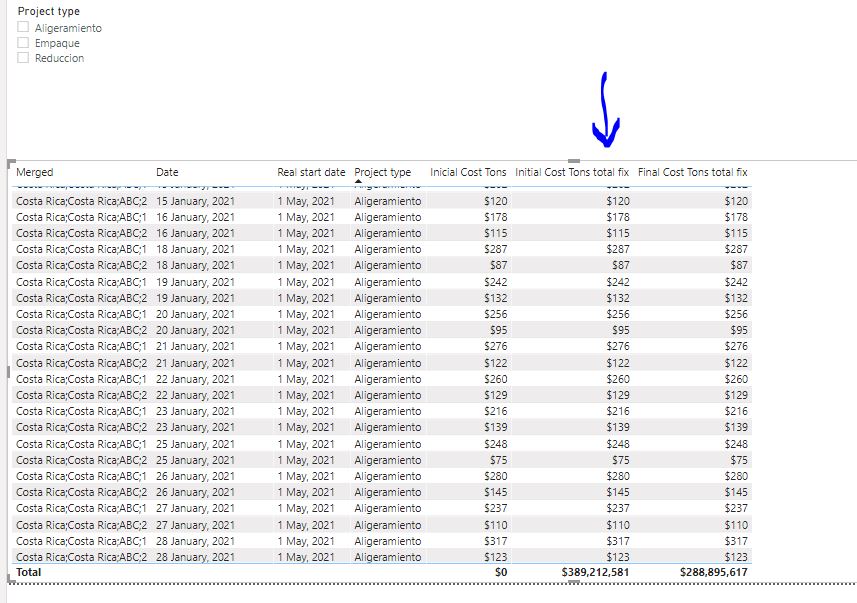Sort by the Merged column header
This screenshot has width=857, height=603.
pos(34,172)
